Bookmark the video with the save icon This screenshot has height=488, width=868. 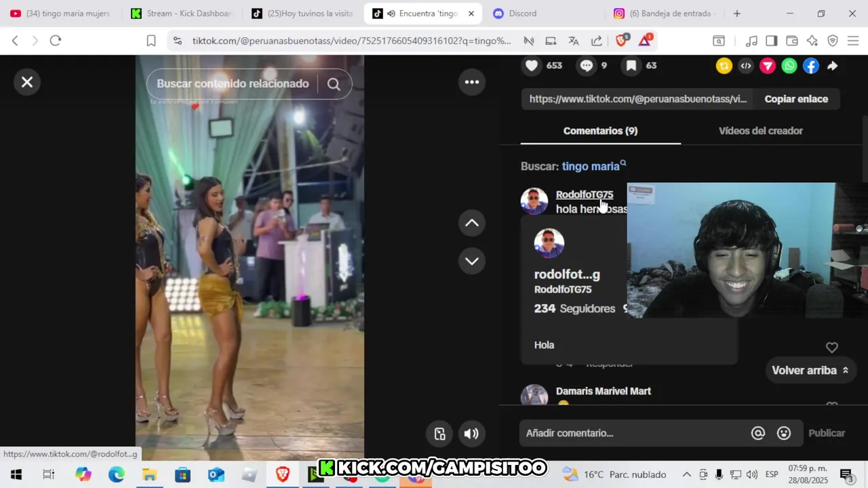[631, 66]
